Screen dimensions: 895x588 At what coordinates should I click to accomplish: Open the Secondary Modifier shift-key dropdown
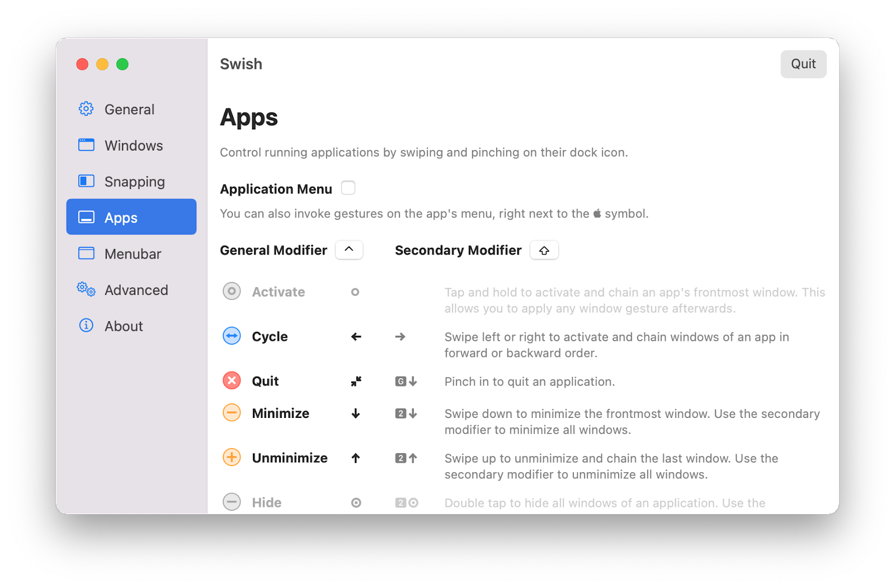point(544,250)
